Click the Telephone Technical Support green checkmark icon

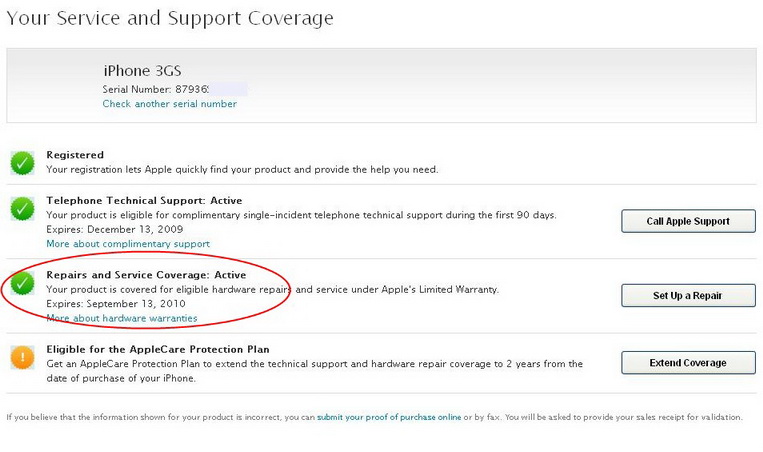(22, 209)
